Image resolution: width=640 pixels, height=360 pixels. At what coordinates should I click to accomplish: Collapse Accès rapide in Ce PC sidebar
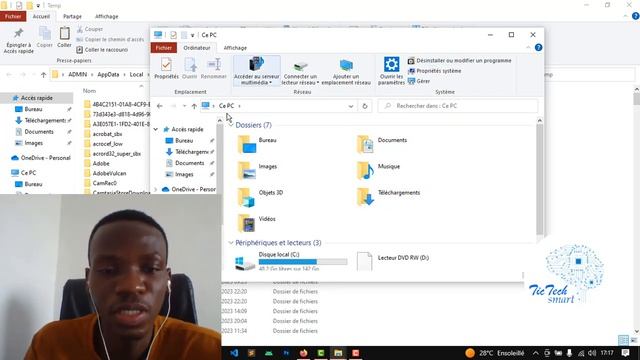click(156, 129)
